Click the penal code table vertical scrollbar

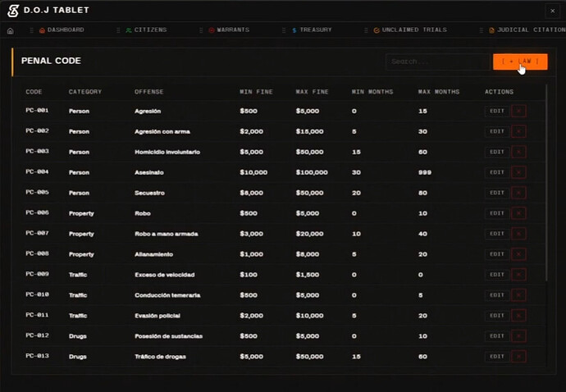click(x=546, y=182)
